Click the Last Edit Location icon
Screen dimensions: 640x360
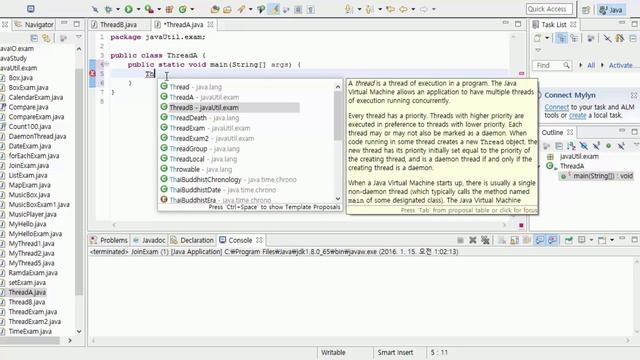tap(391, 9)
